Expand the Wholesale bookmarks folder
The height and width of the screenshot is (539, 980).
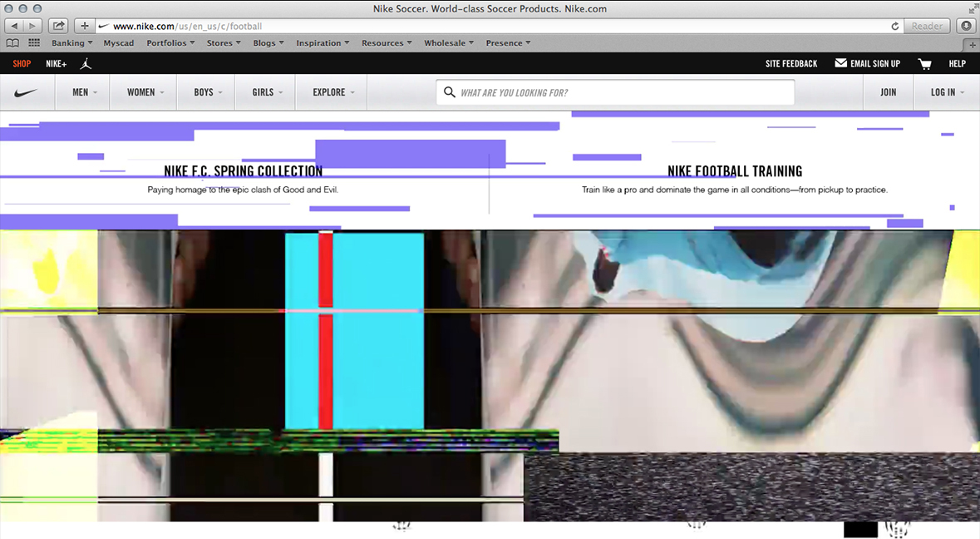[449, 43]
